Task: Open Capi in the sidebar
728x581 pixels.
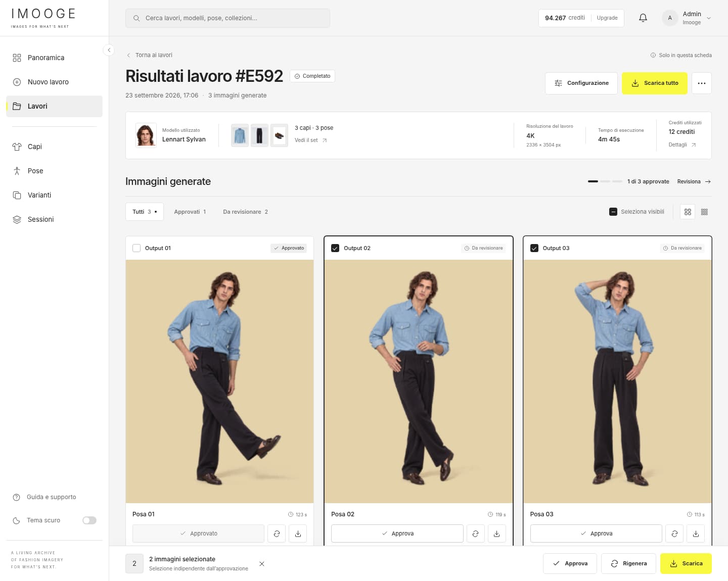Action: (x=54, y=147)
